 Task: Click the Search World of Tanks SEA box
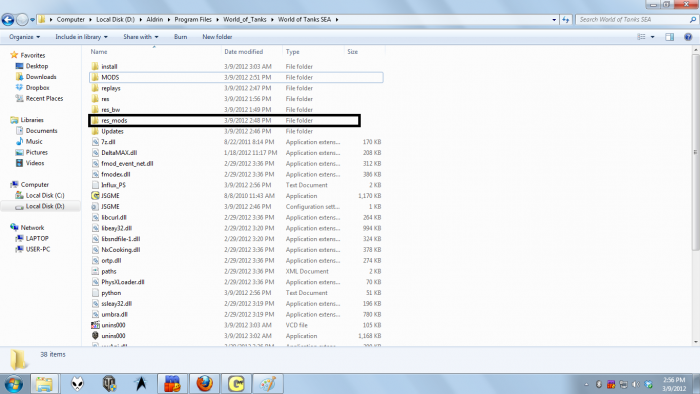633,20
